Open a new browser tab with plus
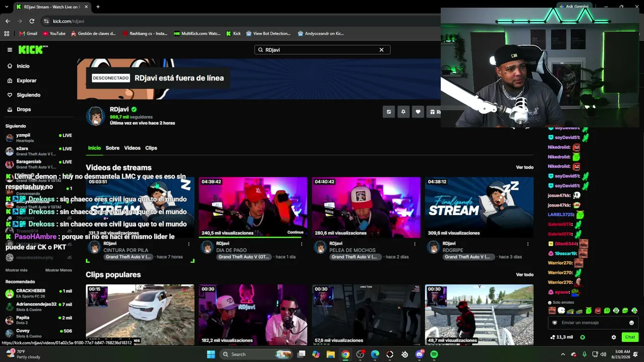Image resolution: width=644 pixels, height=362 pixels. tap(98, 7)
